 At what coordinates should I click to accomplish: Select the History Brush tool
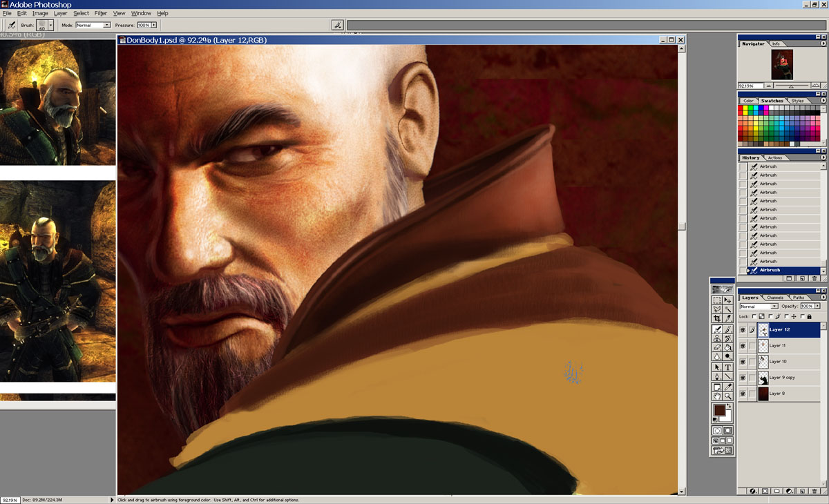click(x=727, y=338)
